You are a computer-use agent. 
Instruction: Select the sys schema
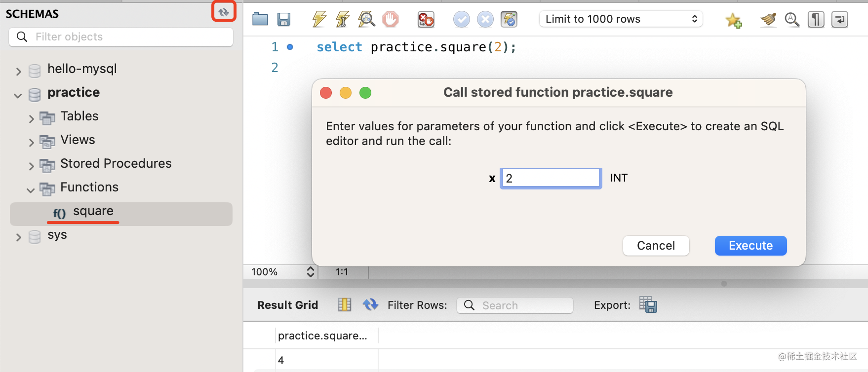point(57,235)
